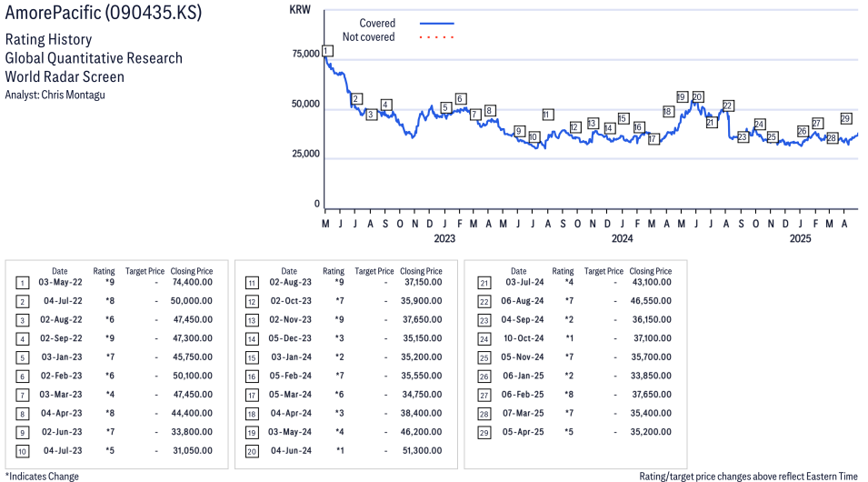Select chart marker 22 near August 2024
The image size is (868, 482).
tap(728, 105)
